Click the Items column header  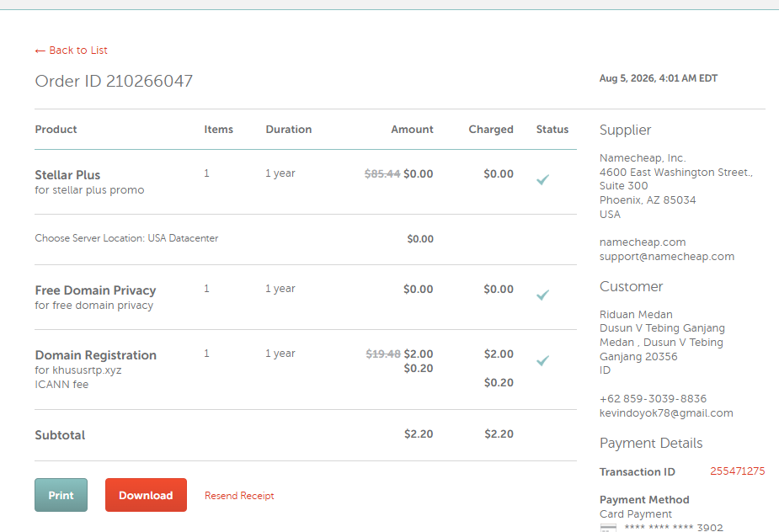pos(219,129)
